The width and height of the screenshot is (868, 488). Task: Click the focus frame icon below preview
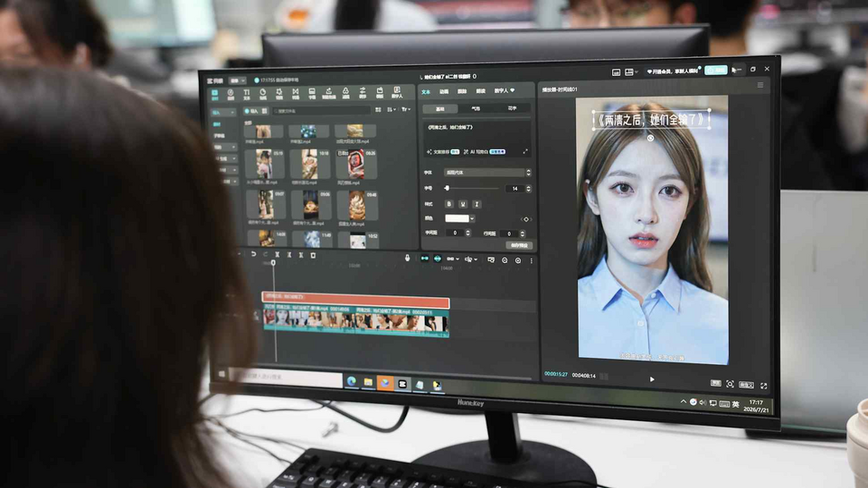coord(731,384)
